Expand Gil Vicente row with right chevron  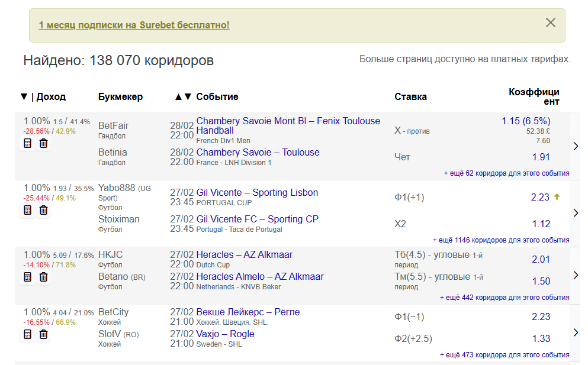576,213
